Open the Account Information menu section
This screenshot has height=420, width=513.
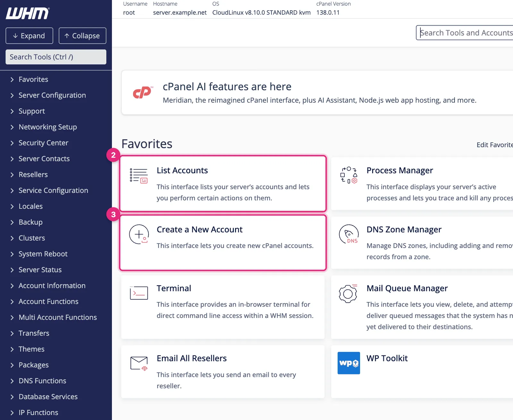[x=52, y=286]
